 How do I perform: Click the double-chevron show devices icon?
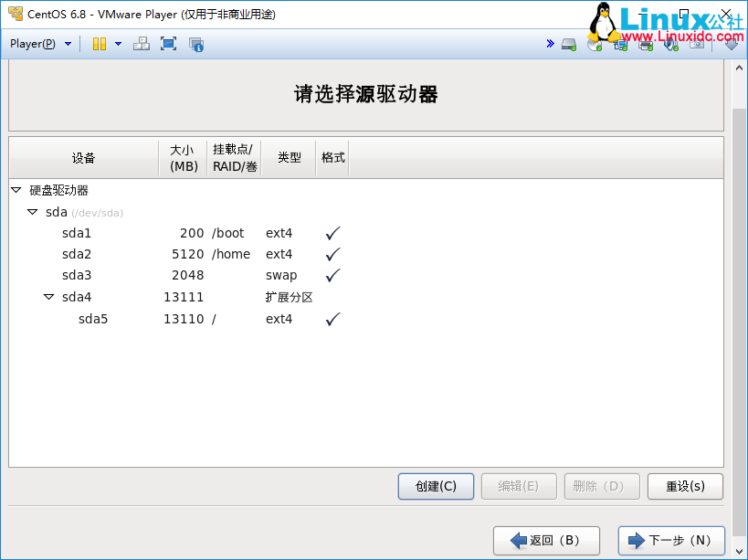point(550,44)
